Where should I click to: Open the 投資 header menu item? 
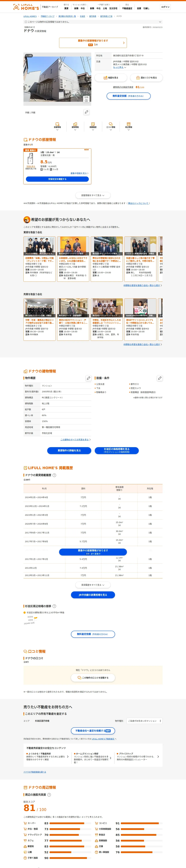point(139,8)
